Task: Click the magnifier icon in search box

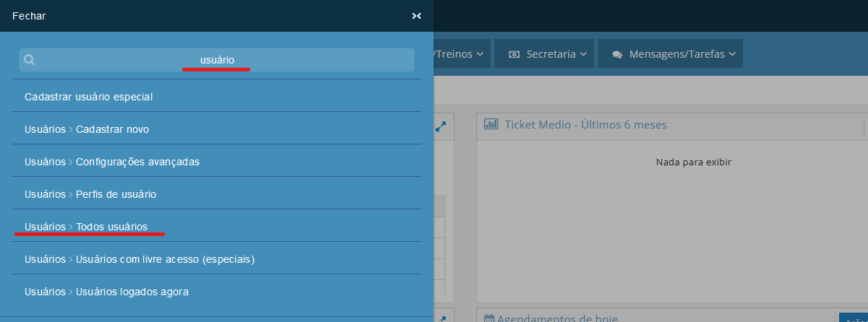Action: tap(30, 61)
